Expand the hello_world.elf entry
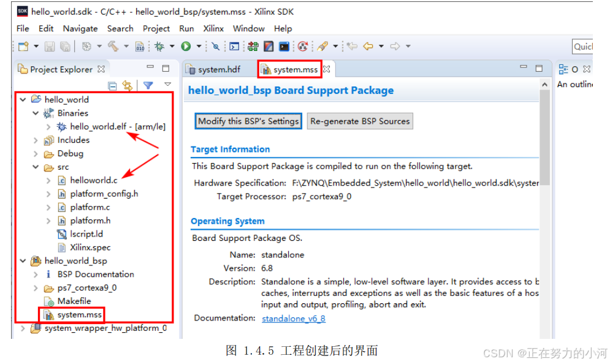This screenshot has width=610, height=364. click(x=48, y=127)
